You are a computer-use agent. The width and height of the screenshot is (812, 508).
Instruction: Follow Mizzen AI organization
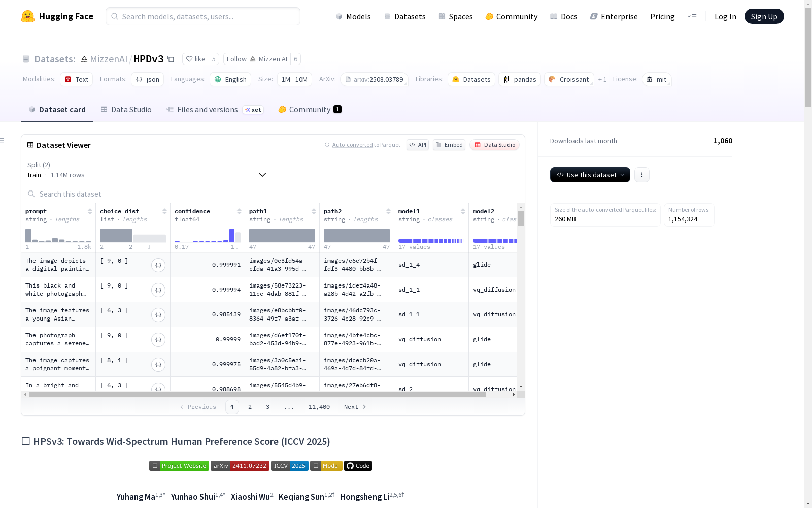tap(257, 59)
